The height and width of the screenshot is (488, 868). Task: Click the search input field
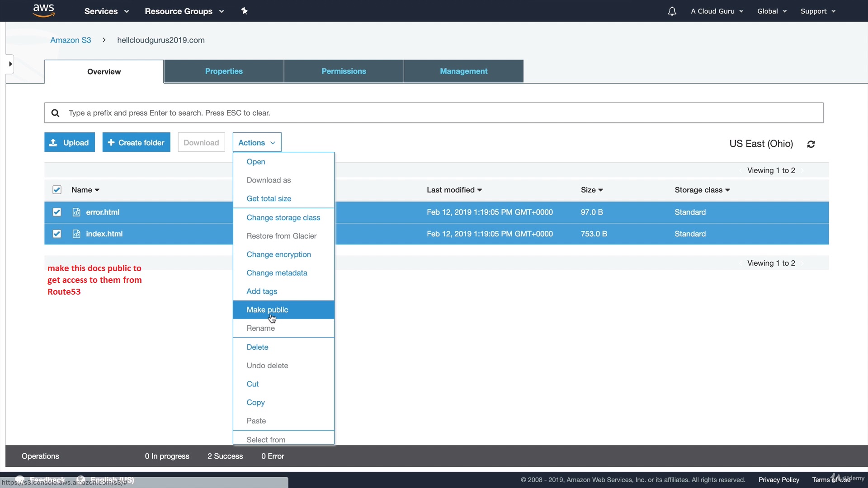click(x=434, y=113)
